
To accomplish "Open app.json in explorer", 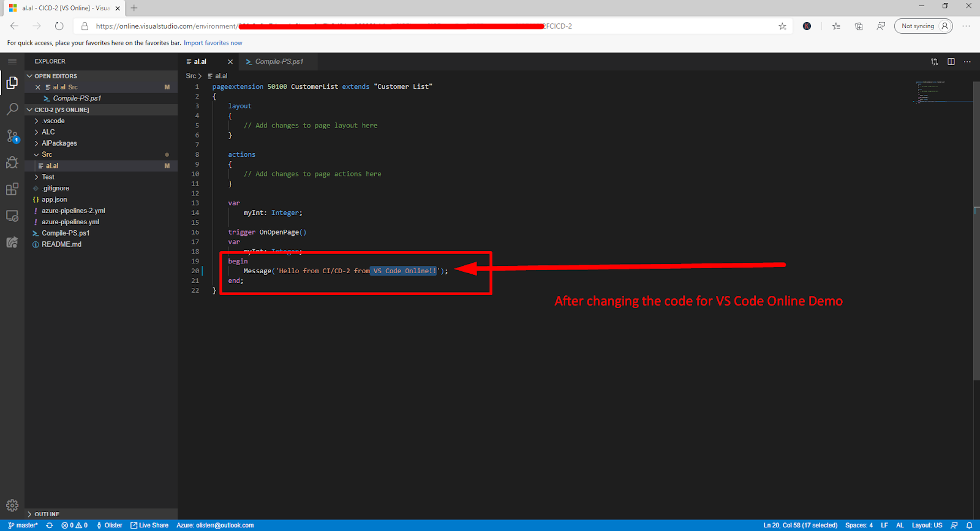I will pos(101,200).
